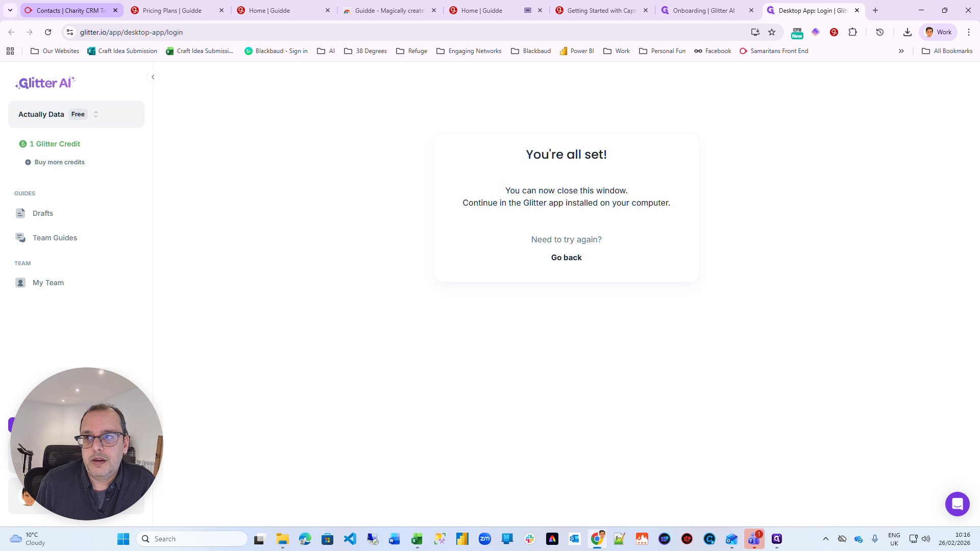Open the tab search dropdown arrow
This screenshot has width=980, height=551.
click(x=10, y=10)
